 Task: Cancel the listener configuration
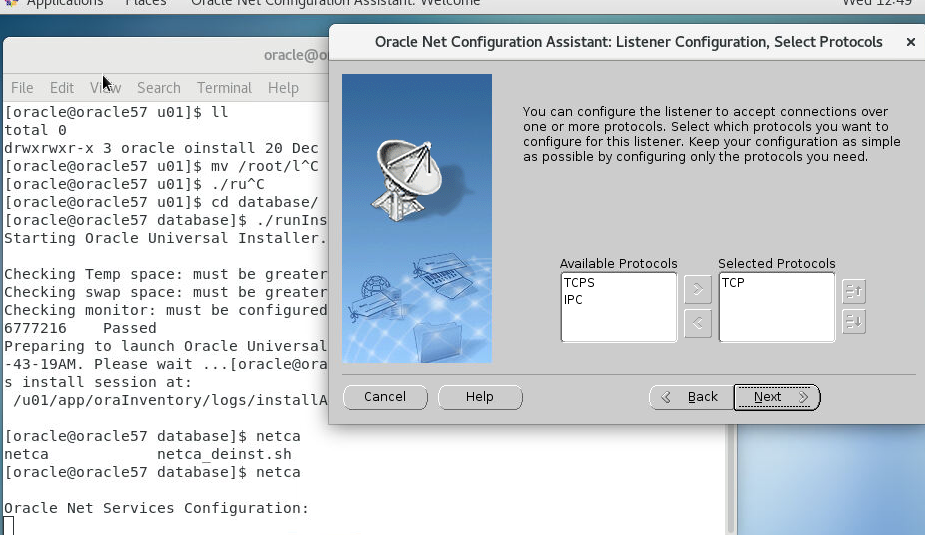(x=385, y=397)
